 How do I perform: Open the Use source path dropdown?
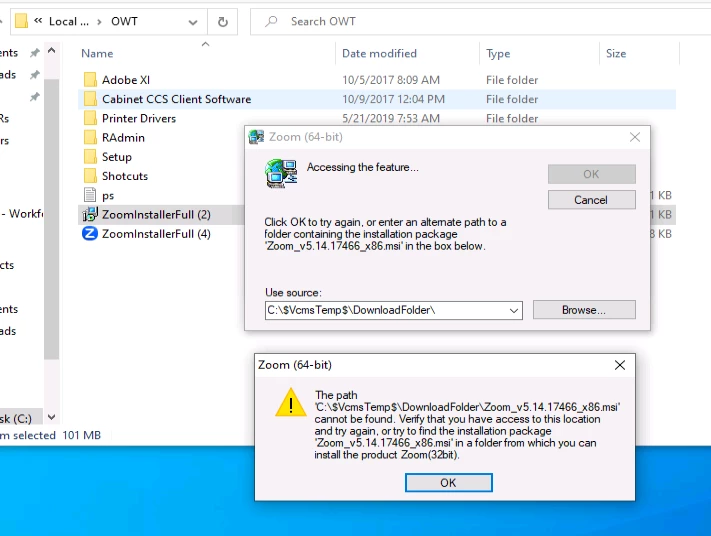tap(513, 311)
